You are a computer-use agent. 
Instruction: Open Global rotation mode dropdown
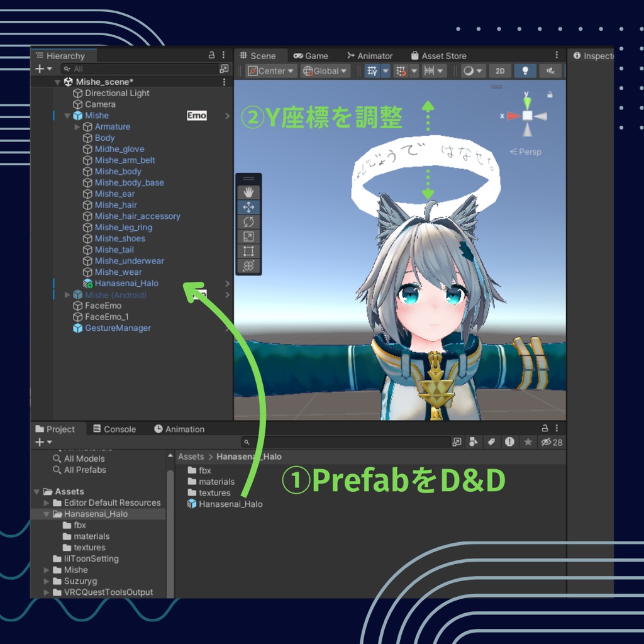325,70
